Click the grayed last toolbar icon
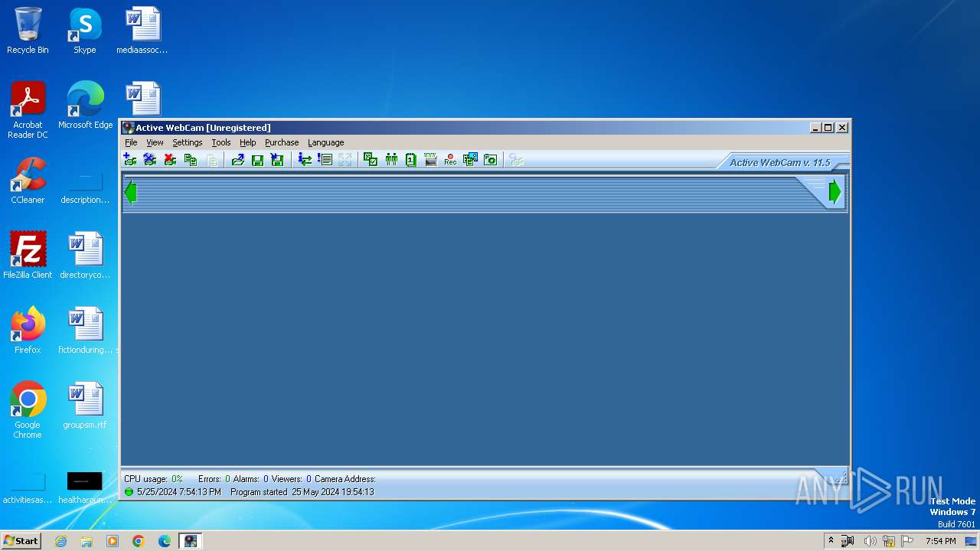The height and width of the screenshot is (551, 980). [x=517, y=159]
